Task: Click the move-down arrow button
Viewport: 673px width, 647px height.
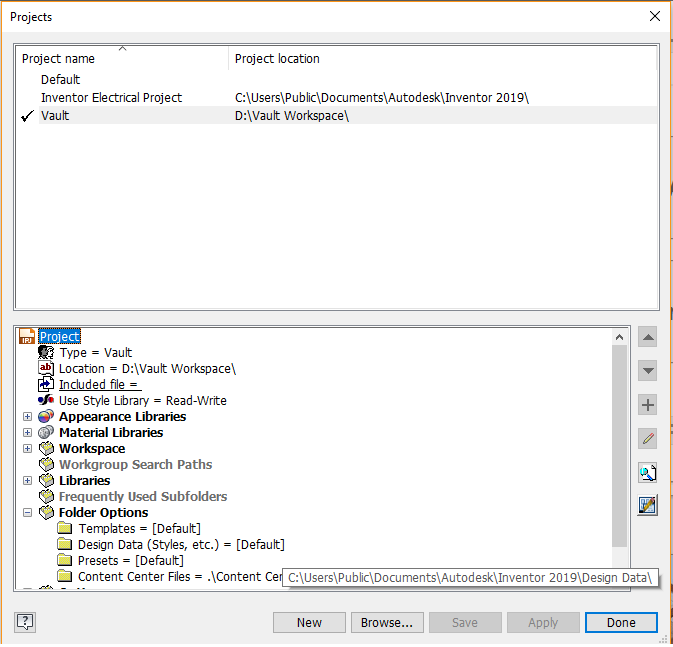Action: [x=648, y=371]
